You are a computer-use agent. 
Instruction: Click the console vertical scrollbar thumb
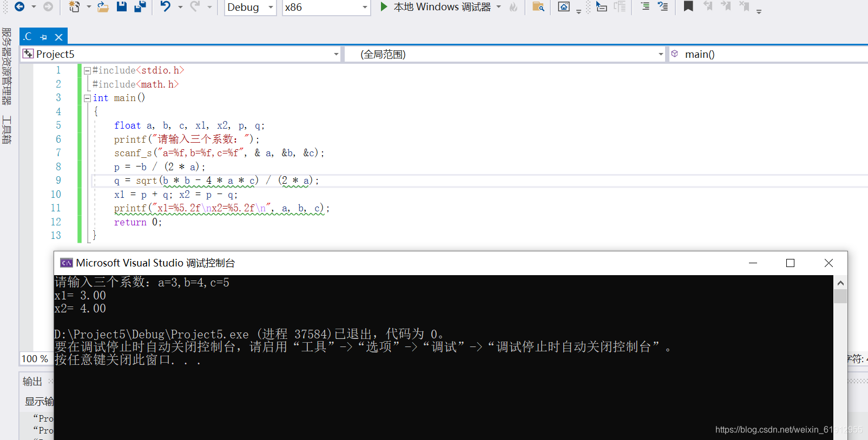pos(840,296)
